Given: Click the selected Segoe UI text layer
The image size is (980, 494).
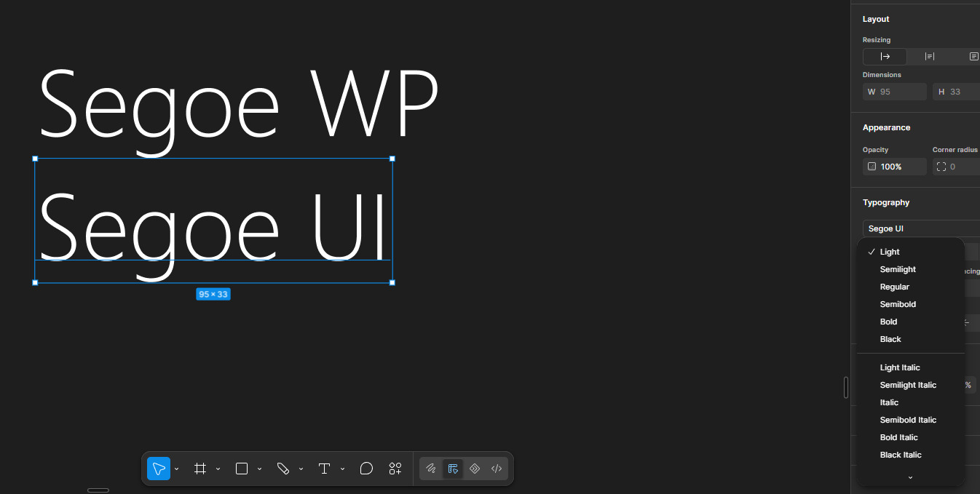Looking at the screenshot, I should (213, 220).
